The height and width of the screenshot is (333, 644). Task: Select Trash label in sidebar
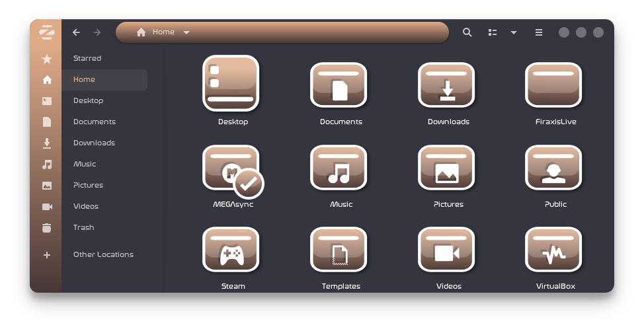[84, 227]
